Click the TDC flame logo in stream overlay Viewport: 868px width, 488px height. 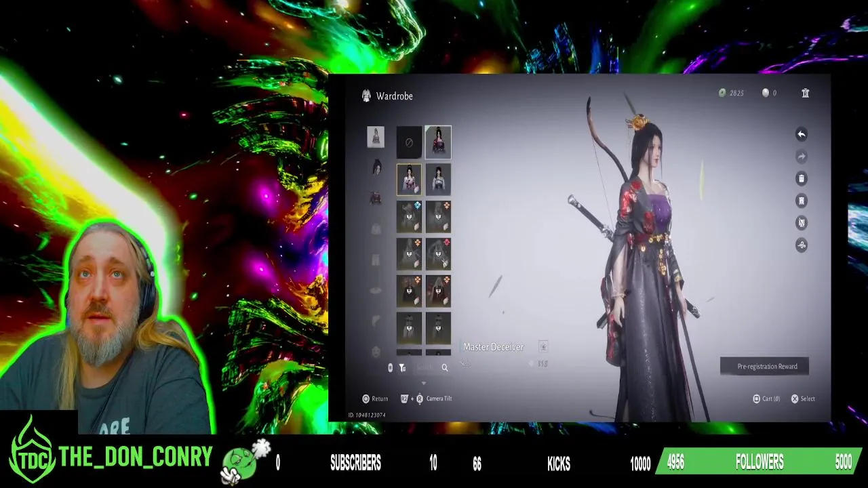(x=32, y=450)
